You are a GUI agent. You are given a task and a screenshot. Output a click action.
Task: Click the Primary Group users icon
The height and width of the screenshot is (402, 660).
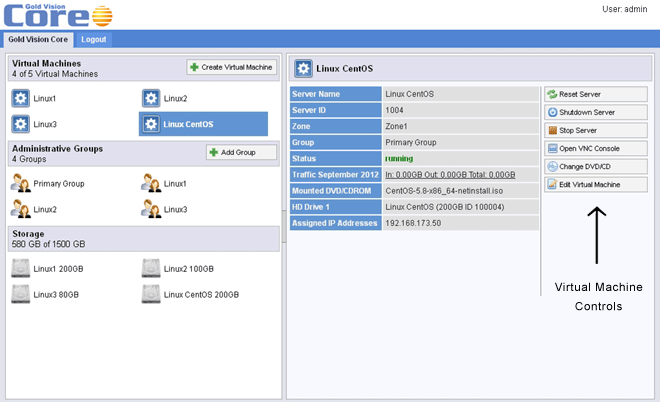[x=21, y=183]
